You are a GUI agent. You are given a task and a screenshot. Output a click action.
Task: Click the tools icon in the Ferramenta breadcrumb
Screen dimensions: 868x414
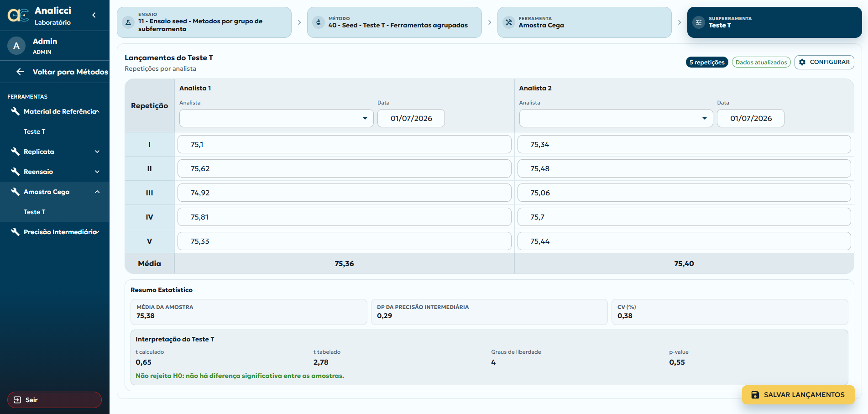point(509,22)
